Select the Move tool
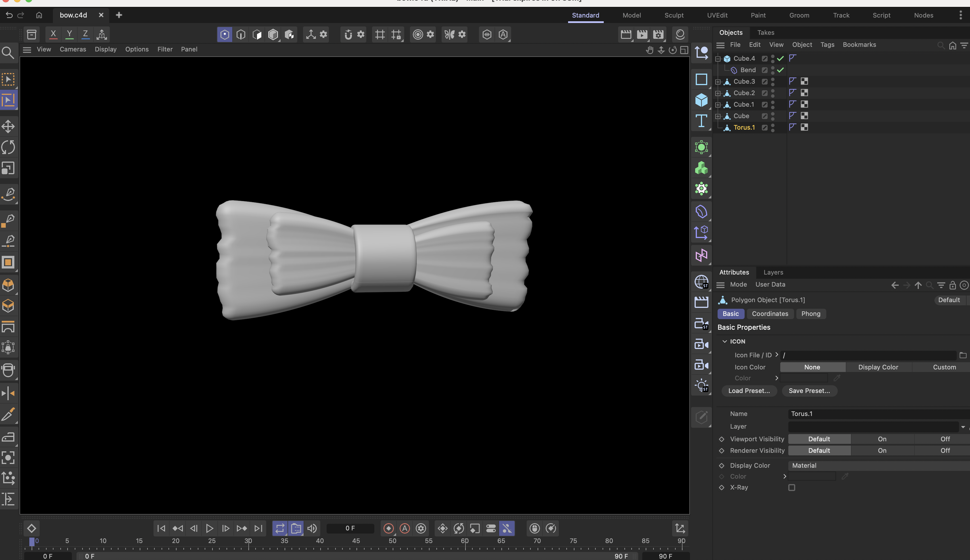Image resolution: width=970 pixels, height=560 pixels. coord(8,126)
